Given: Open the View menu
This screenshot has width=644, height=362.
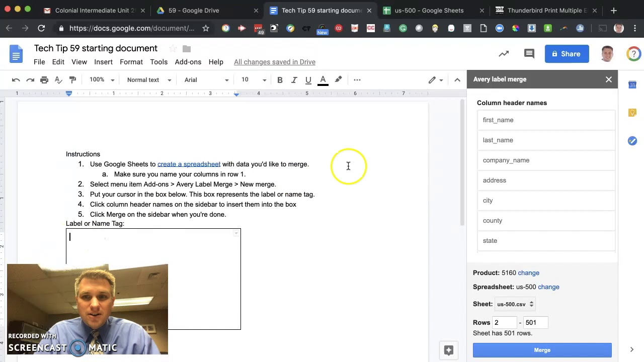Looking at the screenshot, I should [x=79, y=62].
